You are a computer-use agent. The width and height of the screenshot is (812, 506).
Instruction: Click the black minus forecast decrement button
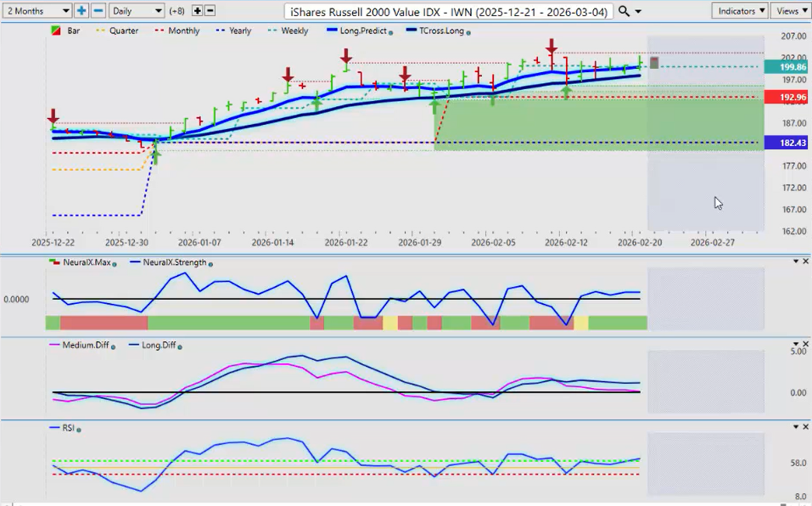[210, 11]
